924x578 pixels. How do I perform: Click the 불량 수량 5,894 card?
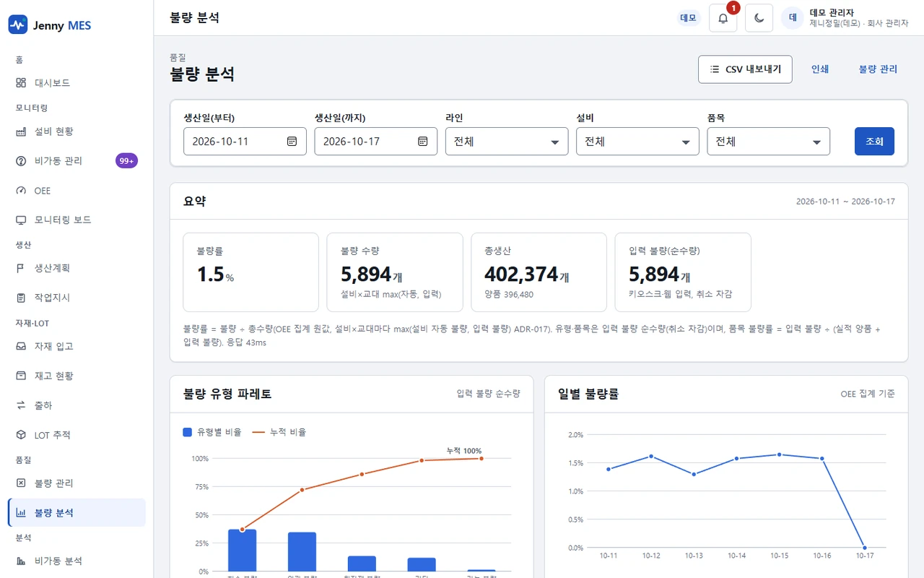click(395, 272)
